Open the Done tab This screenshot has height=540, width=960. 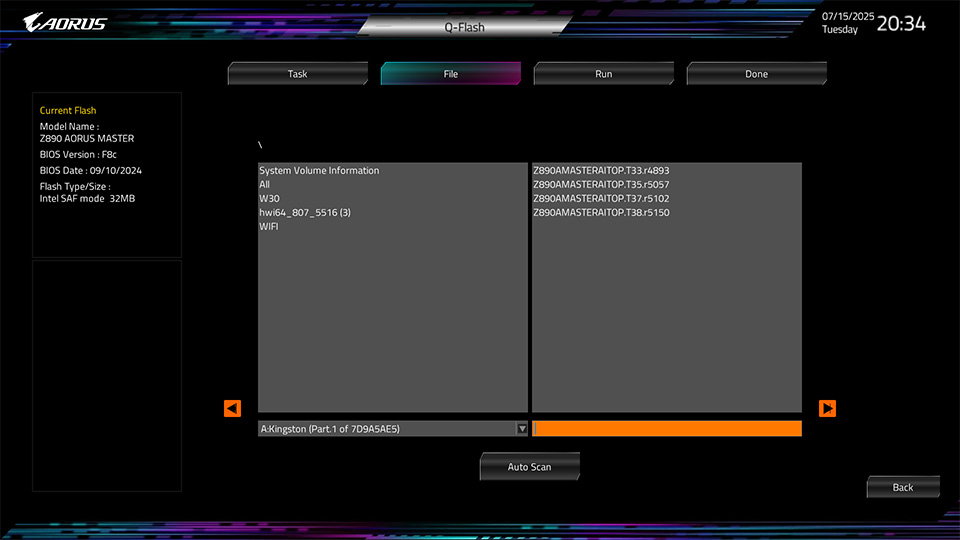pyautogui.click(x=756, y=74)
